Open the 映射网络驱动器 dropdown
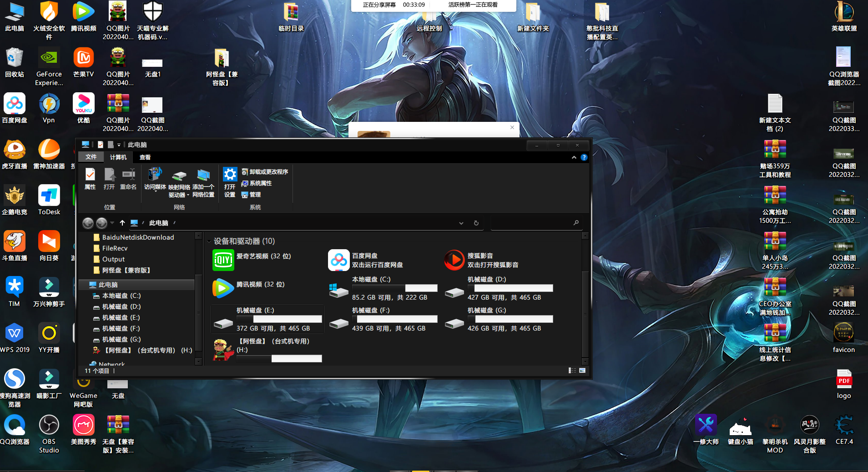Viewport: 868px width, 472px height. (179, 191)
